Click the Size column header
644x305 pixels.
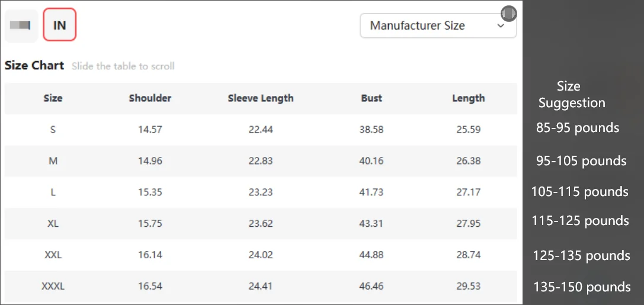coord(53,98)
